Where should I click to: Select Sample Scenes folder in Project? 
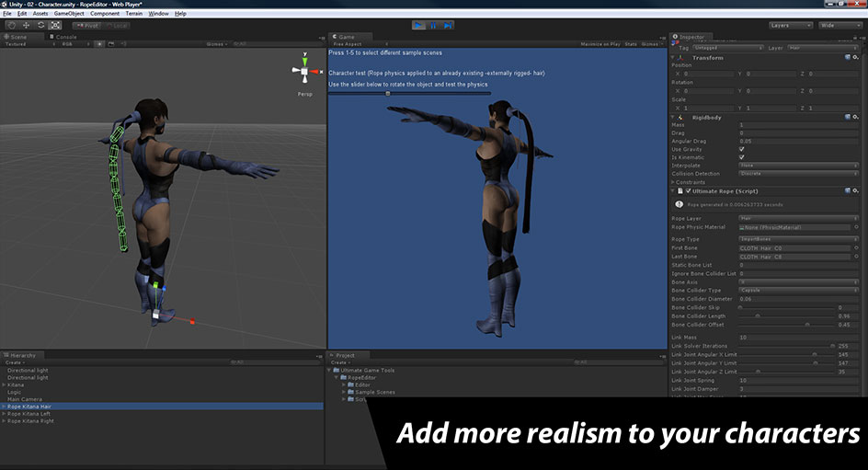[375, 392]
